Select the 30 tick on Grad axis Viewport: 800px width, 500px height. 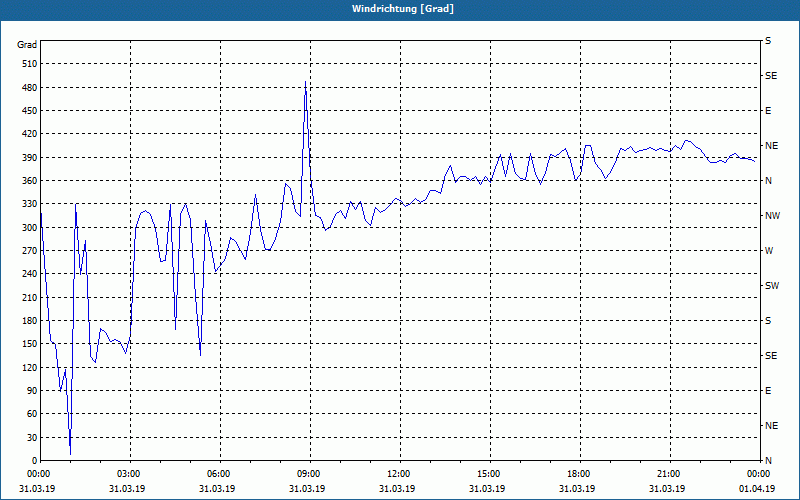(x=32, y=437)
